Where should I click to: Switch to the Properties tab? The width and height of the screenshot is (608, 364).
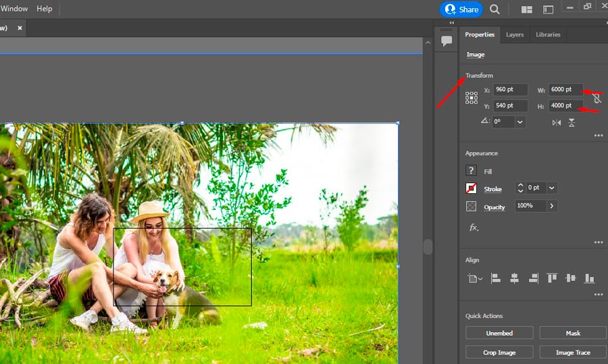point(480,34)
